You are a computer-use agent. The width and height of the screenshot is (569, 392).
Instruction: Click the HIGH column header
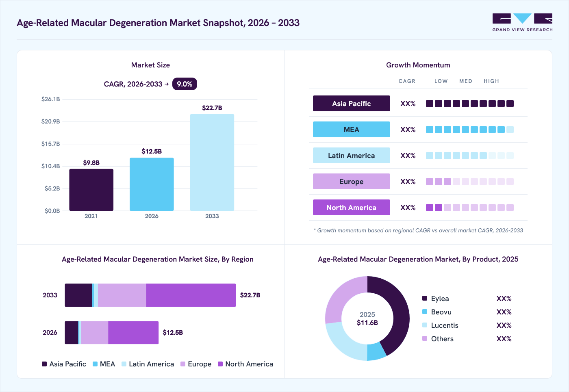pos(491,81)
